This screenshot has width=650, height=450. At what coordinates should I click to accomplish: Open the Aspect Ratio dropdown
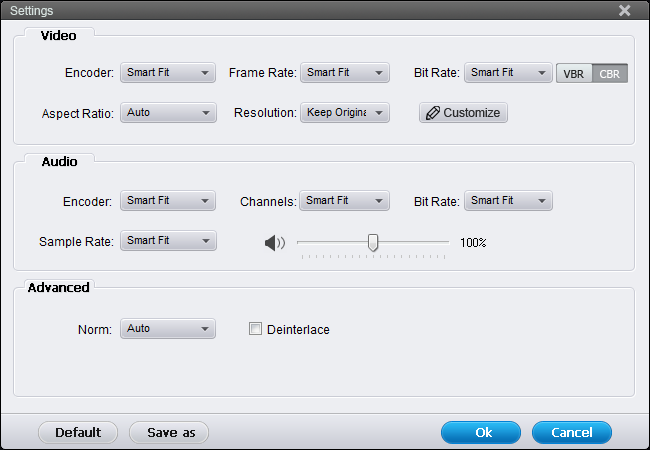coord(168,113)
